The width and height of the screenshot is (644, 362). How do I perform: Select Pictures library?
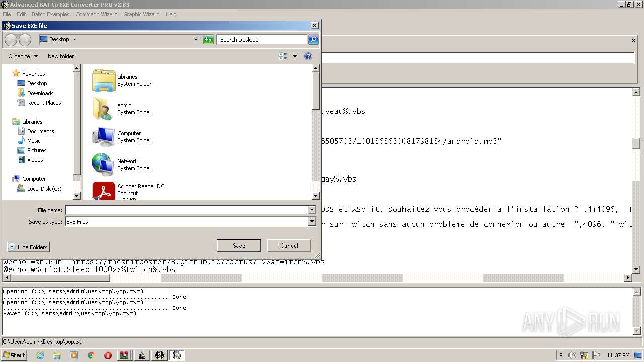(32, 150)
